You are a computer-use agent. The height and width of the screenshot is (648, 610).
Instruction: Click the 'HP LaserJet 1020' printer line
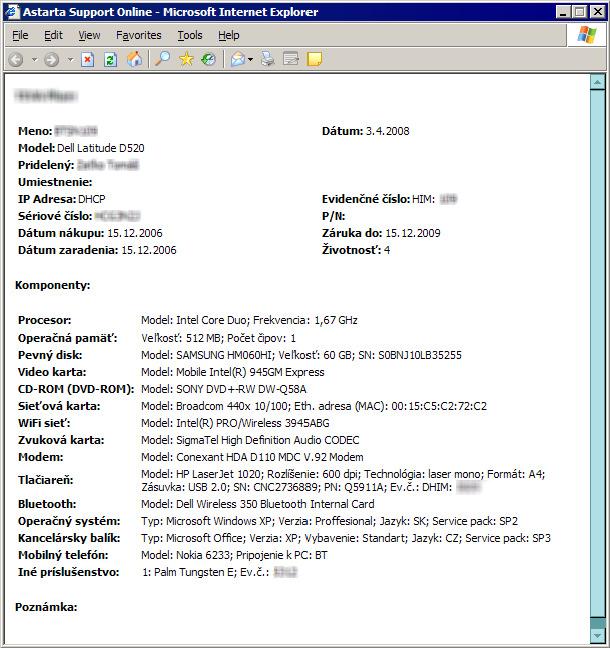click(343, 480)
